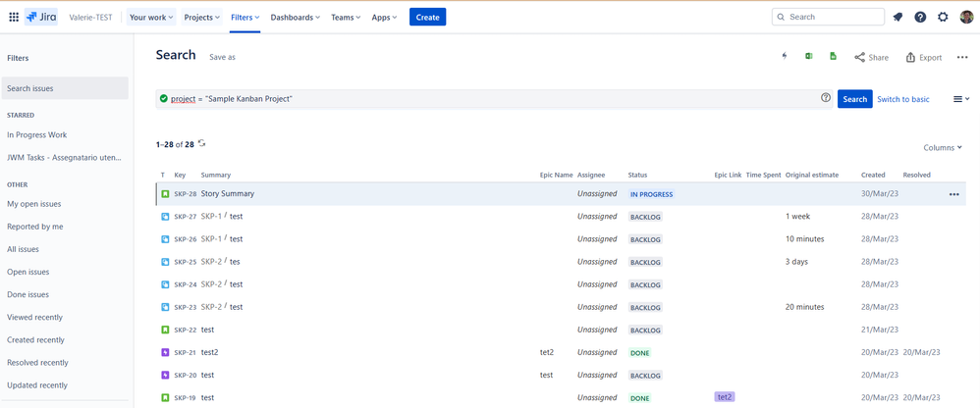This screenshot has width=980, height=408.
Task: Open the Projects dropdown
Action: (x=202, y=17)
